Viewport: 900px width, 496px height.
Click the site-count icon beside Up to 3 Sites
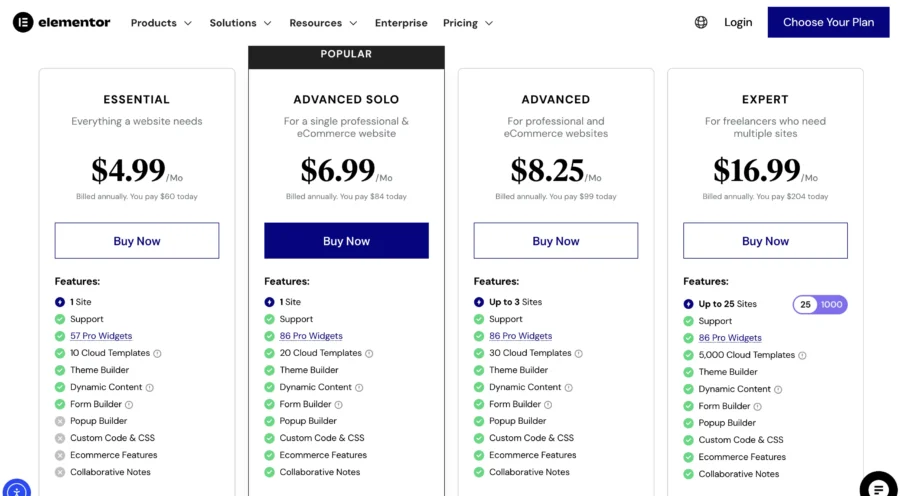coord(479,302)
